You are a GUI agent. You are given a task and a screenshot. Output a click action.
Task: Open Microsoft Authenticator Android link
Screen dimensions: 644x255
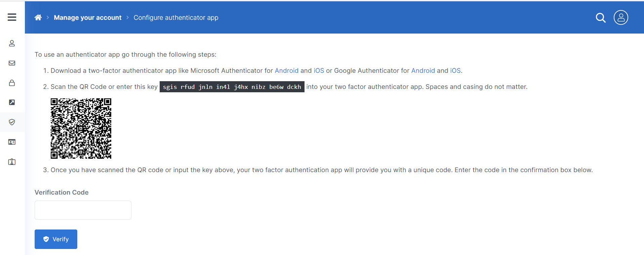(x=287, y=70)
